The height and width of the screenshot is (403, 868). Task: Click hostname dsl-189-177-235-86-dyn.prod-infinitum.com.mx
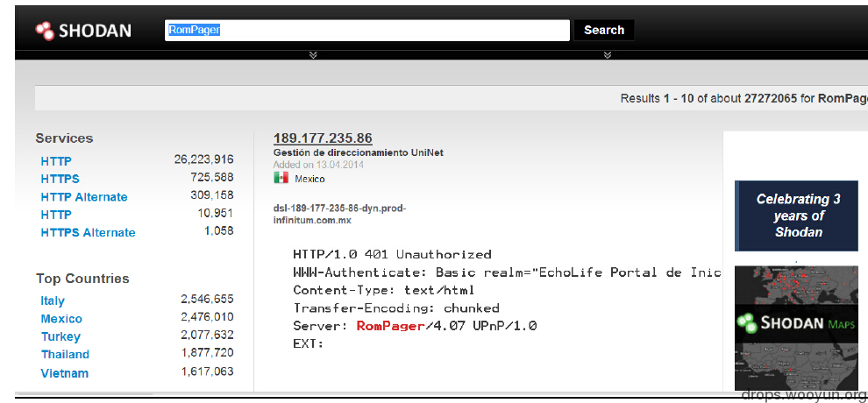click(x=340, y=214)
